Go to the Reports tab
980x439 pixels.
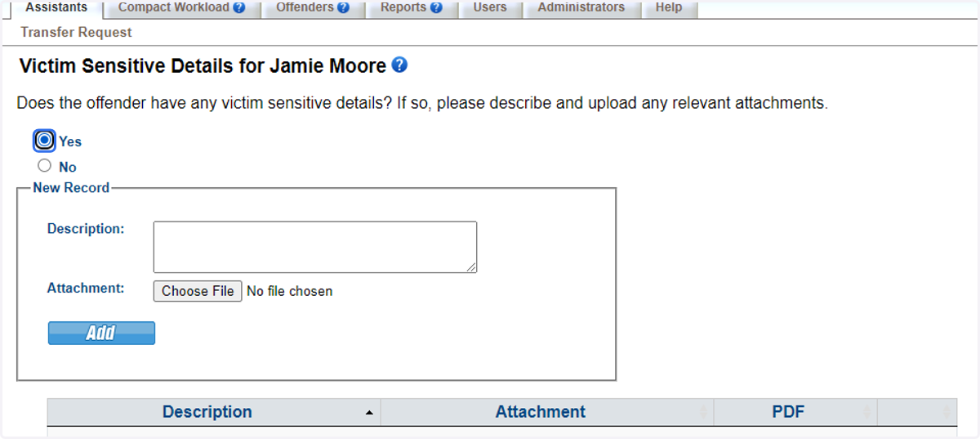pyautogui.click(x=411, y=7)
